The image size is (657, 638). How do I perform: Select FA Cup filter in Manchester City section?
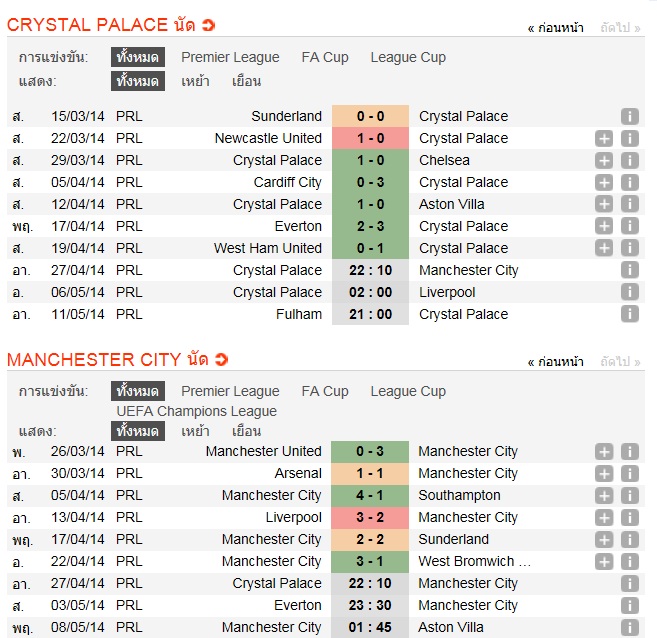[x=325, y=391]
